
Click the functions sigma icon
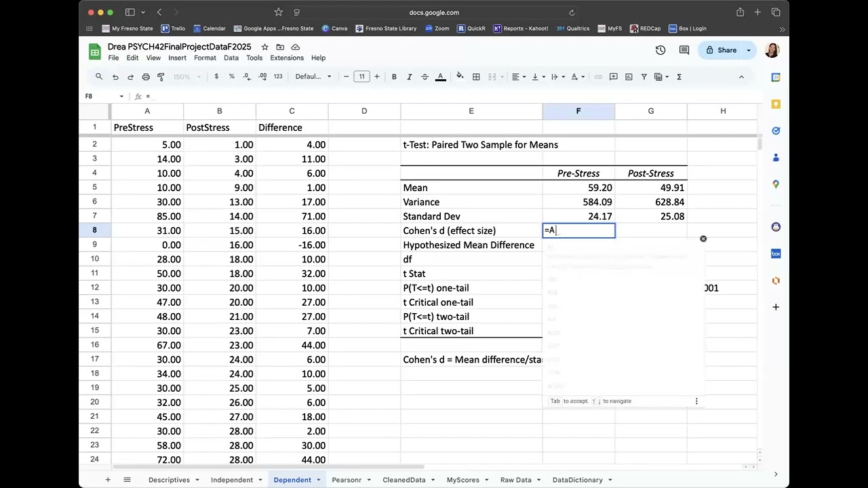[679, 77]
